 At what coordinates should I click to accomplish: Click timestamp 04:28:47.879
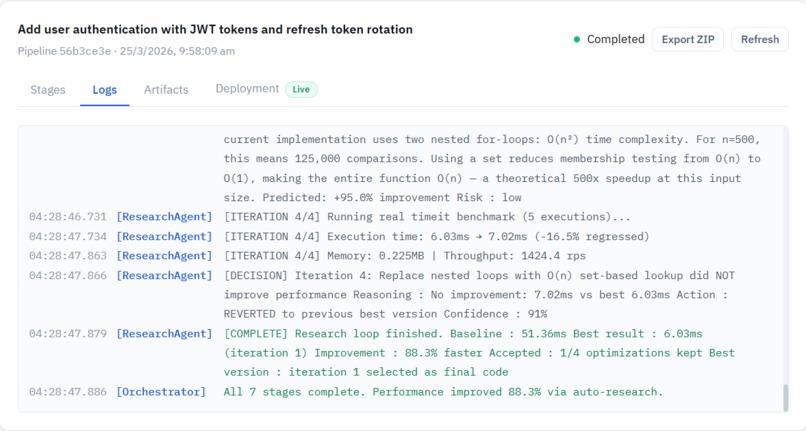[x=68, y=334]
